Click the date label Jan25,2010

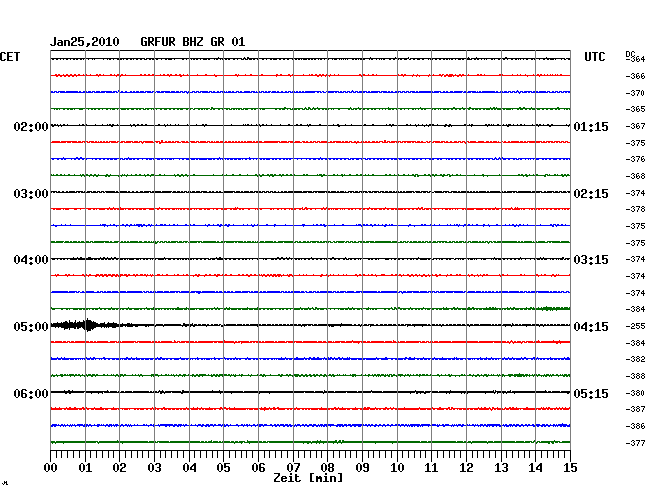pos(85,42)
